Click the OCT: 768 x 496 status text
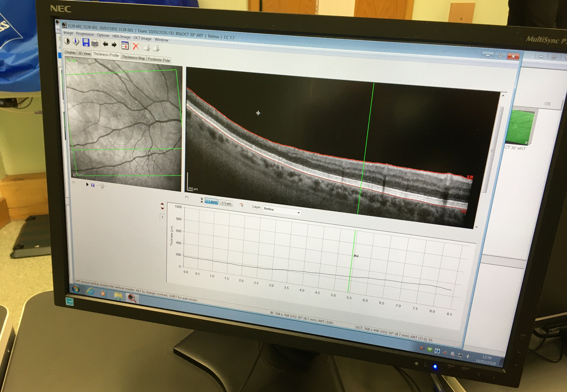Screen dimensions: 567x392 394,334
